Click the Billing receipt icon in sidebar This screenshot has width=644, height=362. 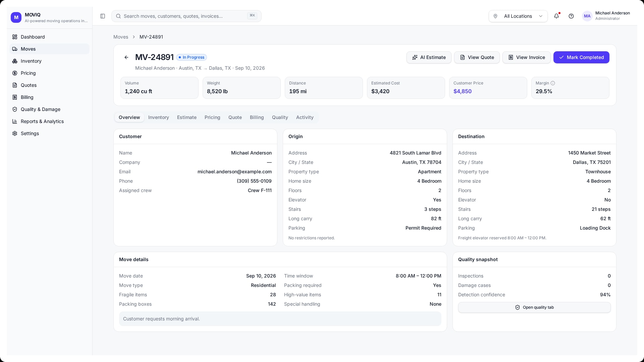(x=15, y=97)
